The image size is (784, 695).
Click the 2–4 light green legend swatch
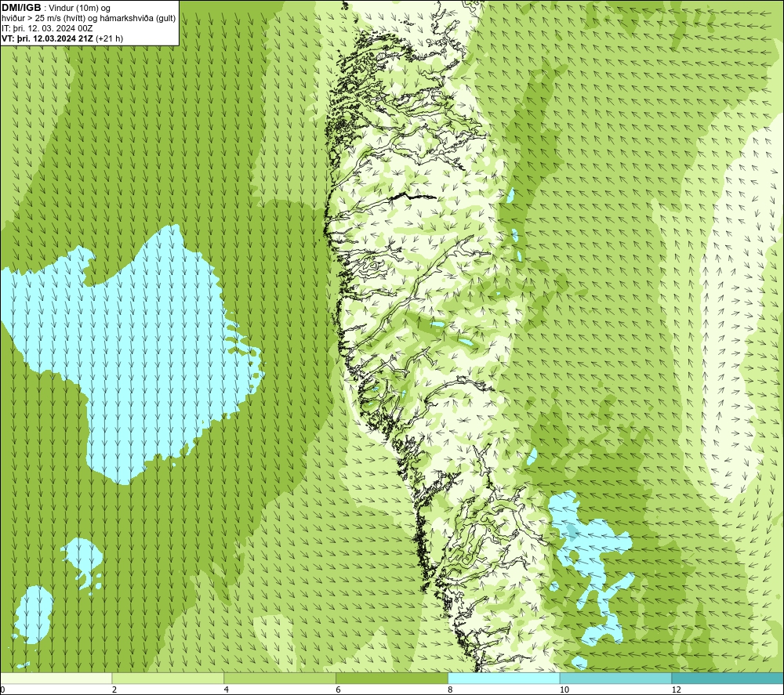(168, 678)
